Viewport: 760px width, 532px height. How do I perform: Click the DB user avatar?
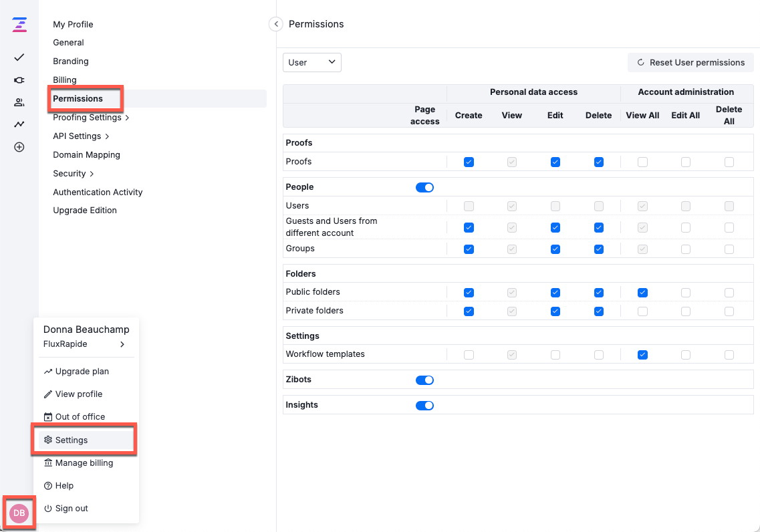click(19, 513)
